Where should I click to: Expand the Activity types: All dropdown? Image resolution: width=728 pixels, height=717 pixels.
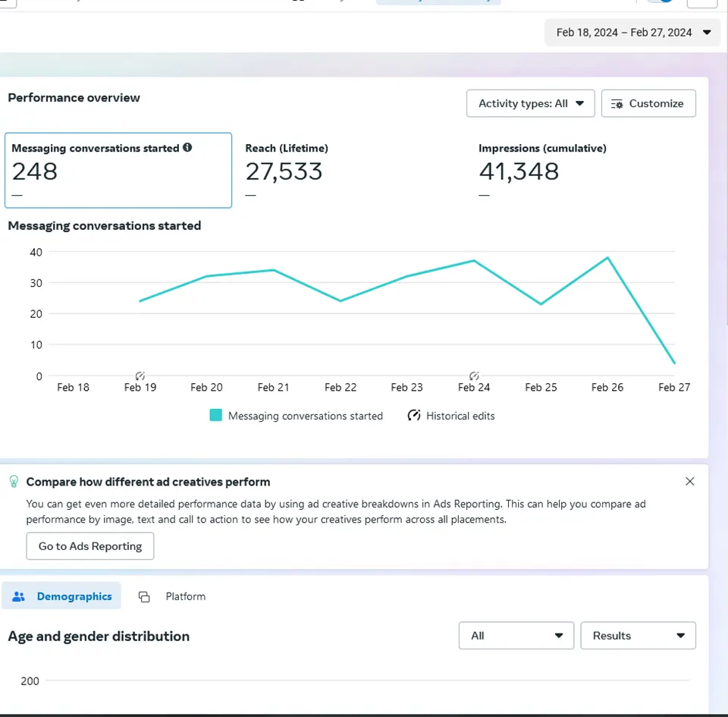[530, 104]
